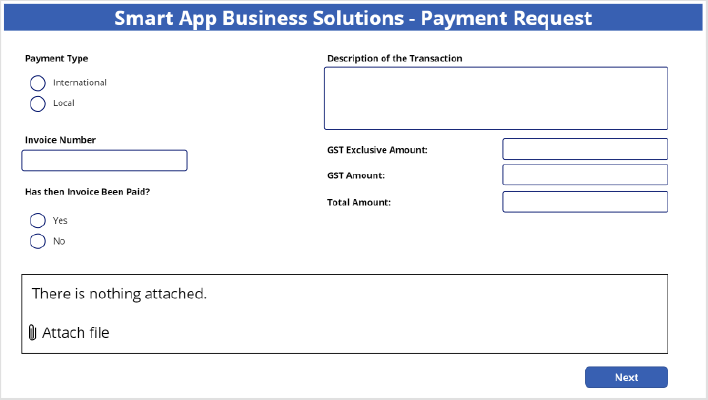Click the 'Description of the Transaction' label

coord(394,58)
